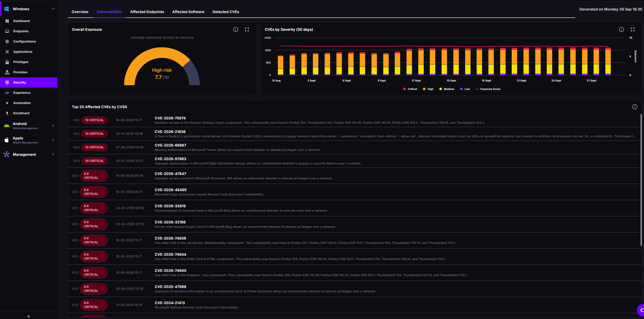Fullscreen the Overall Exposure widget
644x319 pixels.
click(x=247, y=29)
